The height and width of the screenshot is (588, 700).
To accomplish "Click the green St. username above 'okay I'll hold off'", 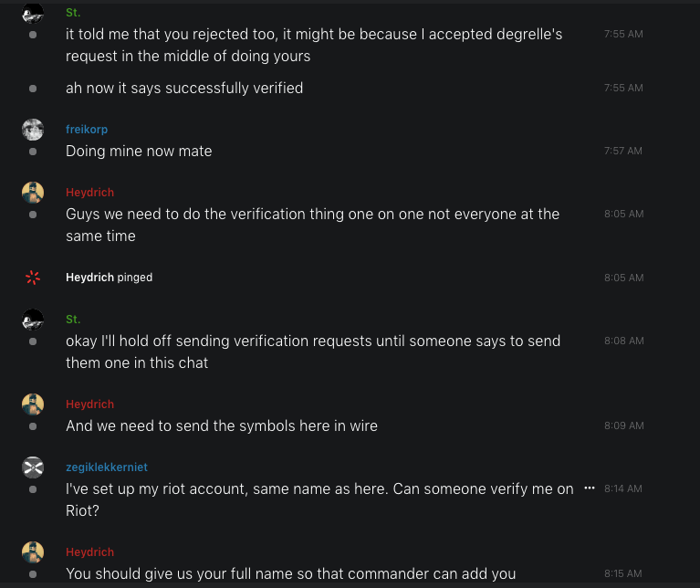I will tap(73, 320).
